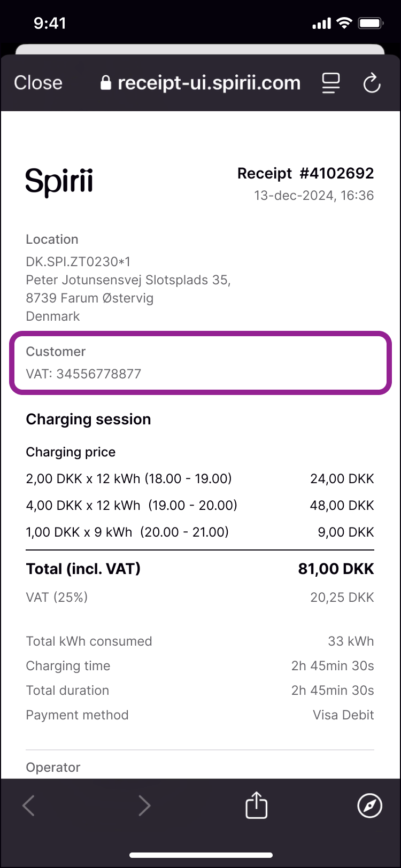Tap the padlock icon beside the URL
The image size is (401, 868).
point(106,83)
